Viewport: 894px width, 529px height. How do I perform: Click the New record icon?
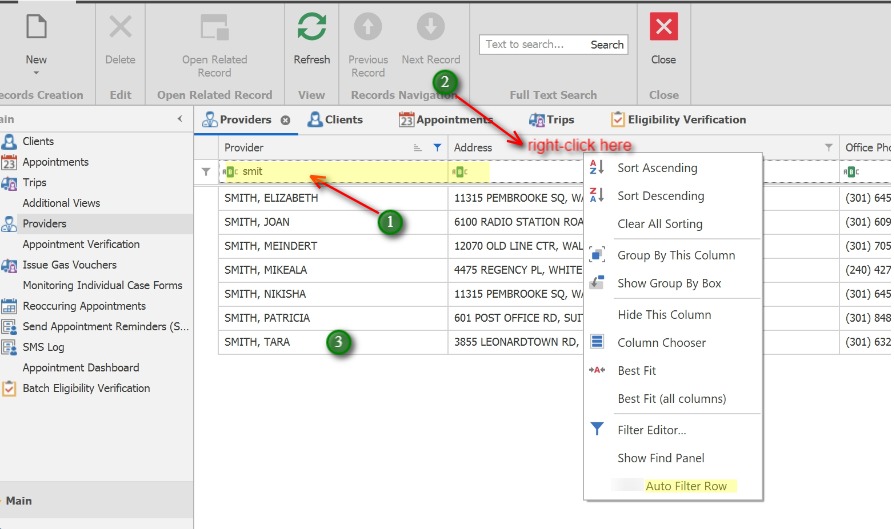[x=36, y=27]
